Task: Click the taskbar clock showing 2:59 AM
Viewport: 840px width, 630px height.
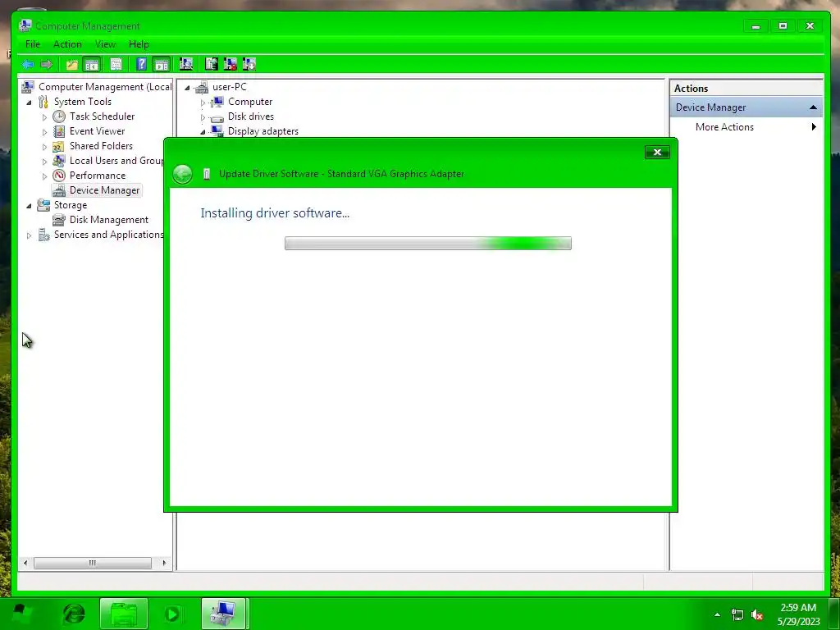Action: coord(798,614)
